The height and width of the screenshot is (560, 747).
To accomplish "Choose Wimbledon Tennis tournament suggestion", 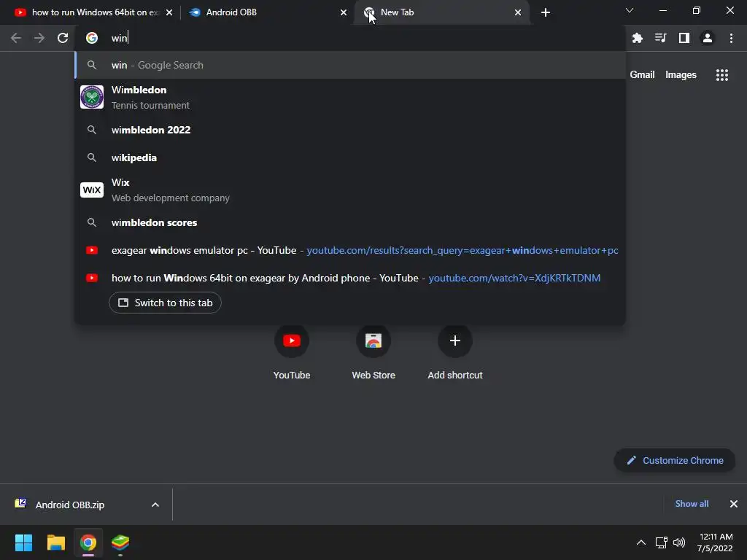I will 350,97.
